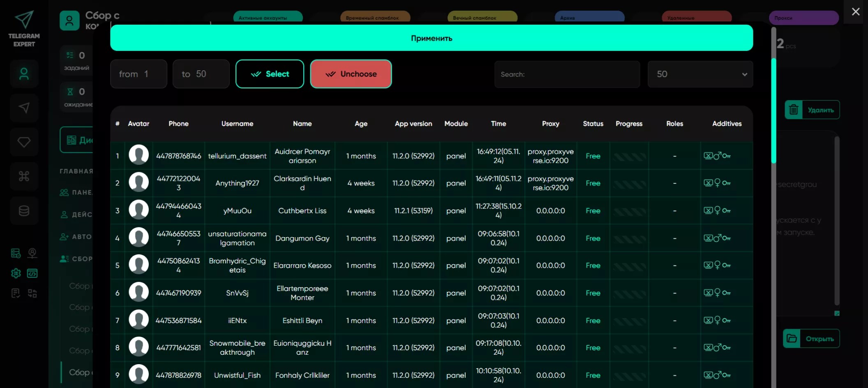Click the Username column header
The image size is (868, 388).
tap(237, 123)
